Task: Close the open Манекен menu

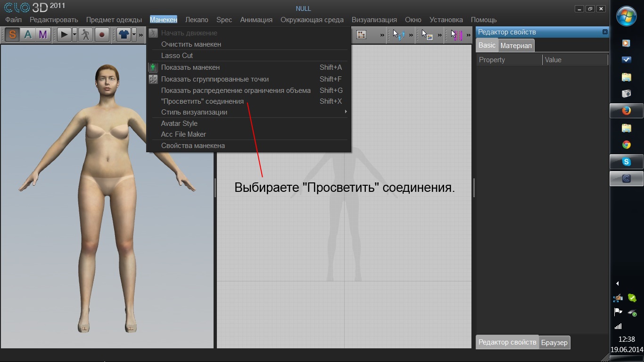Action: click(164, 20)
